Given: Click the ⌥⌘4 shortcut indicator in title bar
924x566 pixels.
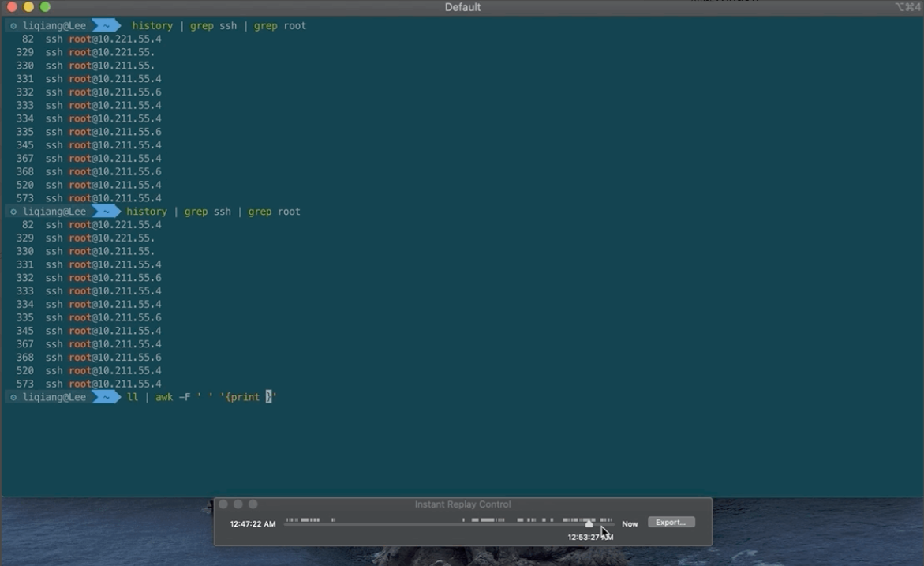Looking at the screenshot, I should point(907,7).
